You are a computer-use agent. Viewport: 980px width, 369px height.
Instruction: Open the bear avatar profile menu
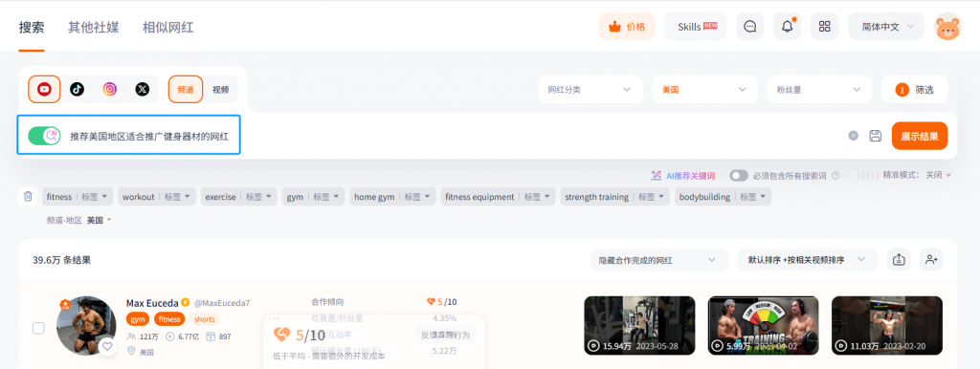(x=947, y=26)
